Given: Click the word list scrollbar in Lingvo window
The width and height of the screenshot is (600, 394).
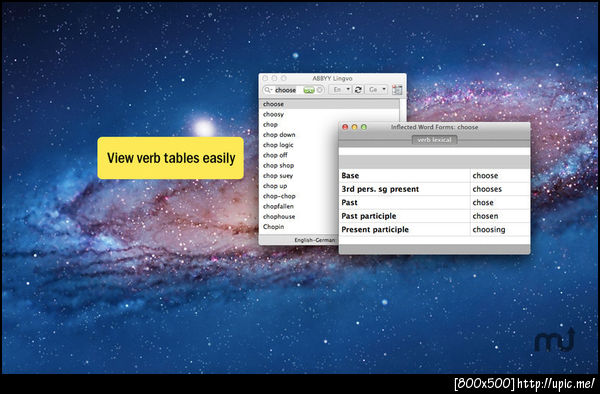Looking at the screenshot, I should (403, 111).
